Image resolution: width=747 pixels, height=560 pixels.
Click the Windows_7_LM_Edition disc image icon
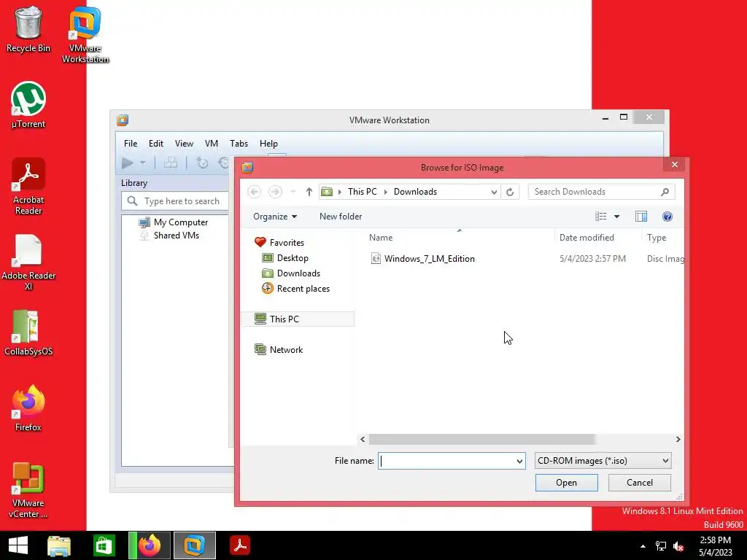[376, 259]
